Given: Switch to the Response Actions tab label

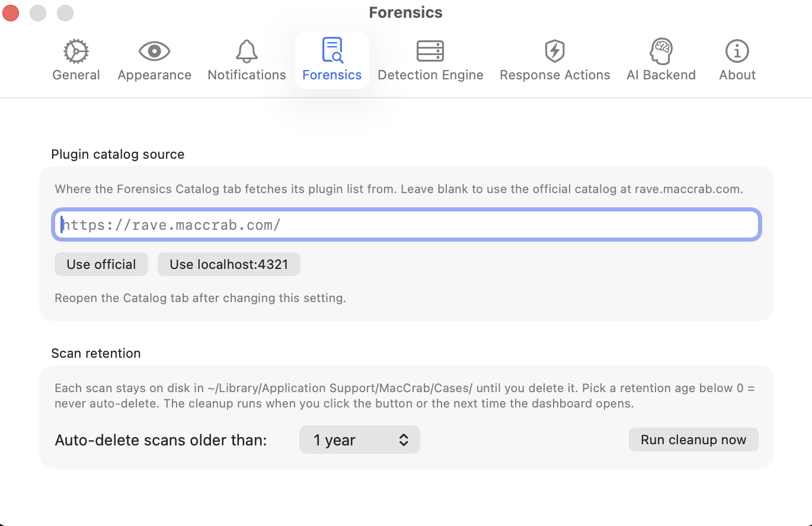Looking at the screenshot, I should coord(555,75).
